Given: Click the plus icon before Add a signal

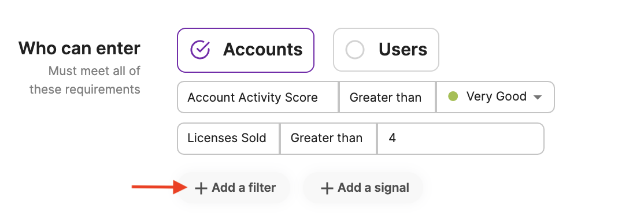Looking at the screenshot, I should [327, 188].
